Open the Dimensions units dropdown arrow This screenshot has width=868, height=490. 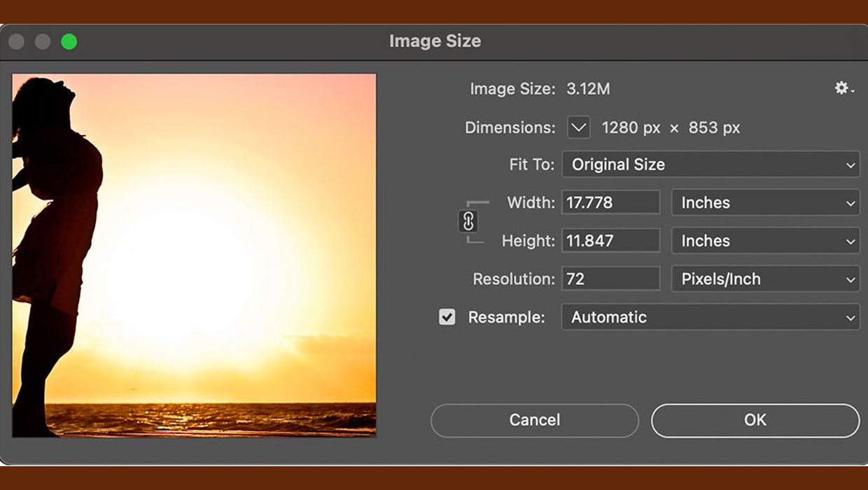click(x=578, y=127)
